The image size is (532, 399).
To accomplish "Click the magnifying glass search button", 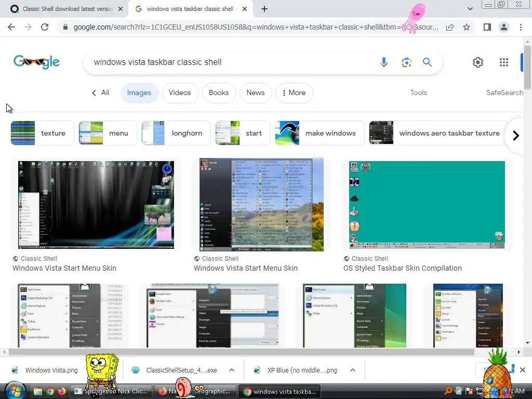I will point(427,62).
